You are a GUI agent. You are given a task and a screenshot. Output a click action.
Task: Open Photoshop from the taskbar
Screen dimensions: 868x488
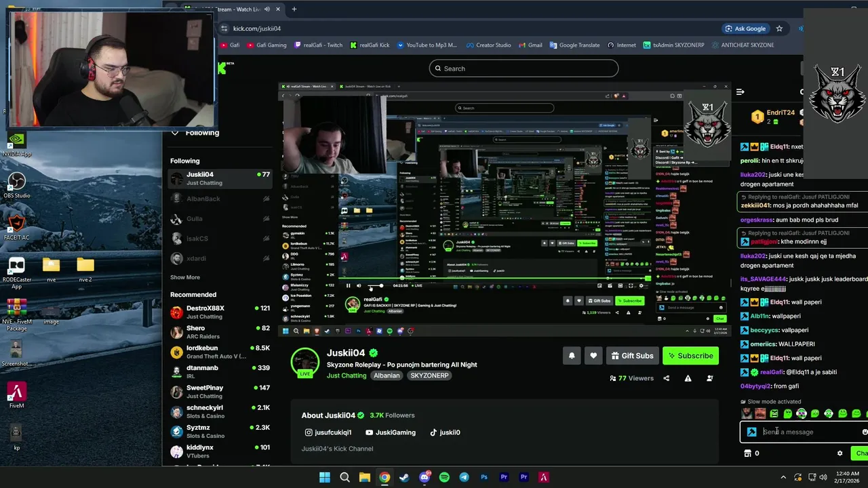point(484,477)
